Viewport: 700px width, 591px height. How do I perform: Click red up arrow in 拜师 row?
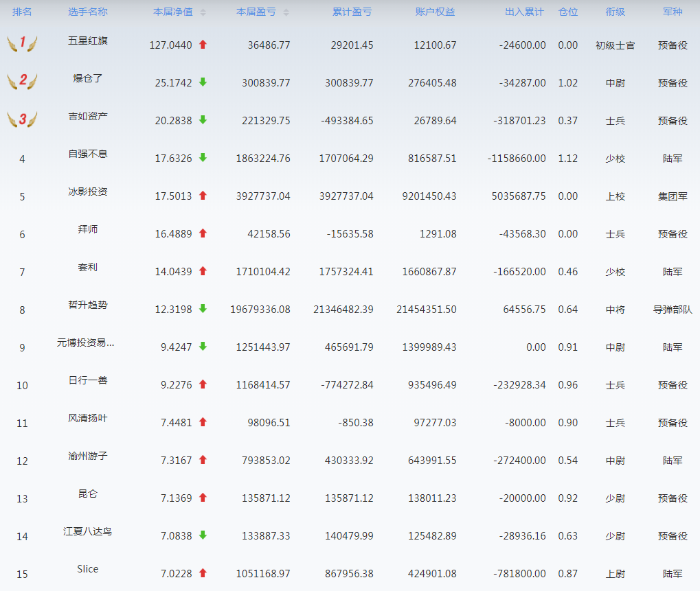coord(203,233)
